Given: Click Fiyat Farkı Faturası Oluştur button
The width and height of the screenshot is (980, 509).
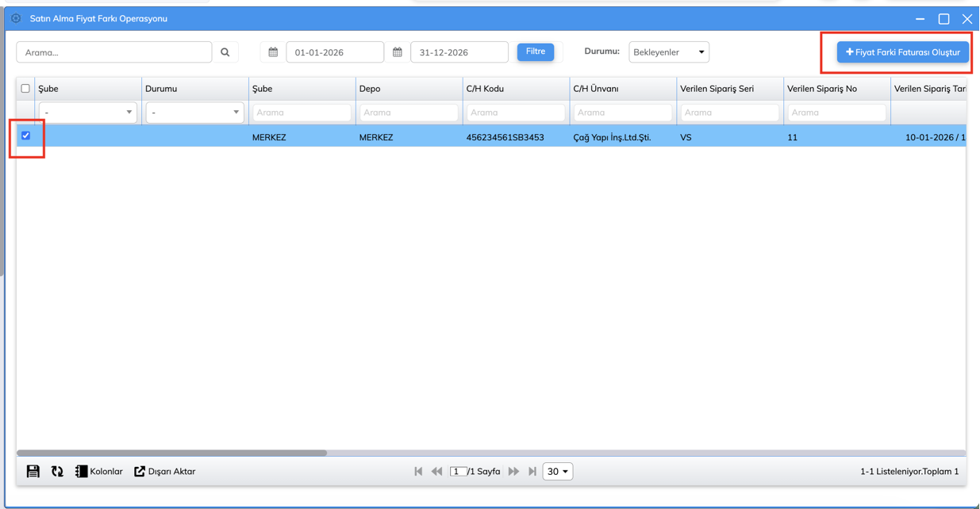Looking at the screenshot, I should [x=902, y=52].
